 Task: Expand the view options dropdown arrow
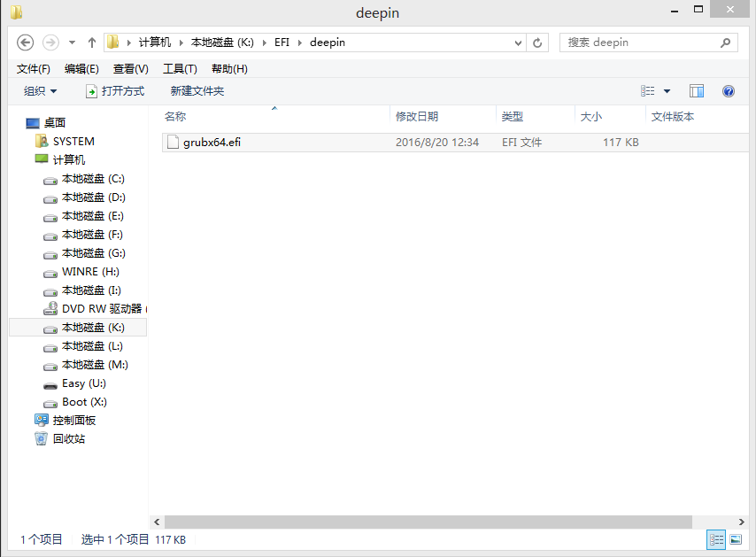(667, 91)
